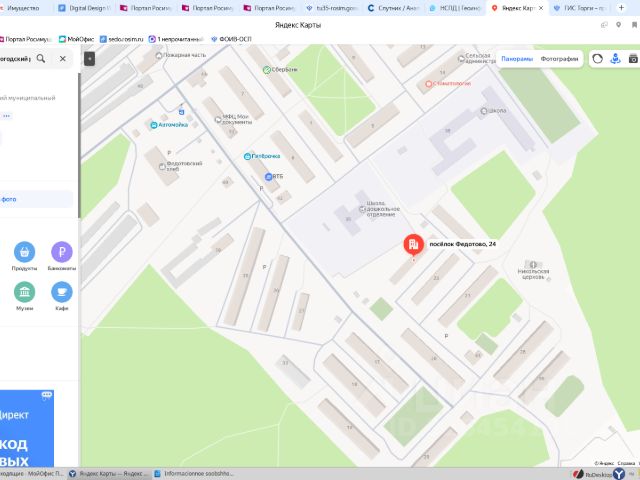The height and width of the screenshot is (480, 640).
Task: Open the 1 непрочитанный bookmark
Action: click(176, 39)
